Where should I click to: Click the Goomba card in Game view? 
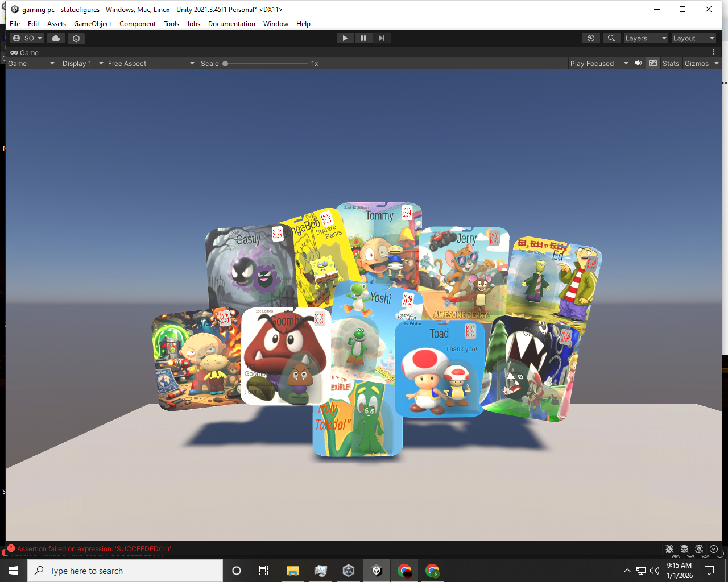[x=286, y=356]
